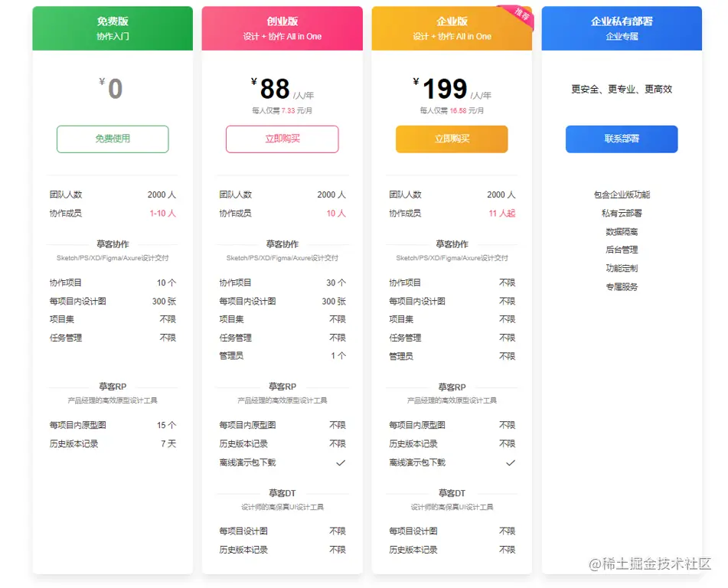
Task: Click the 设计师的高保真UI设计工具 subtitle in 创业版
Action: coord(282,507)
